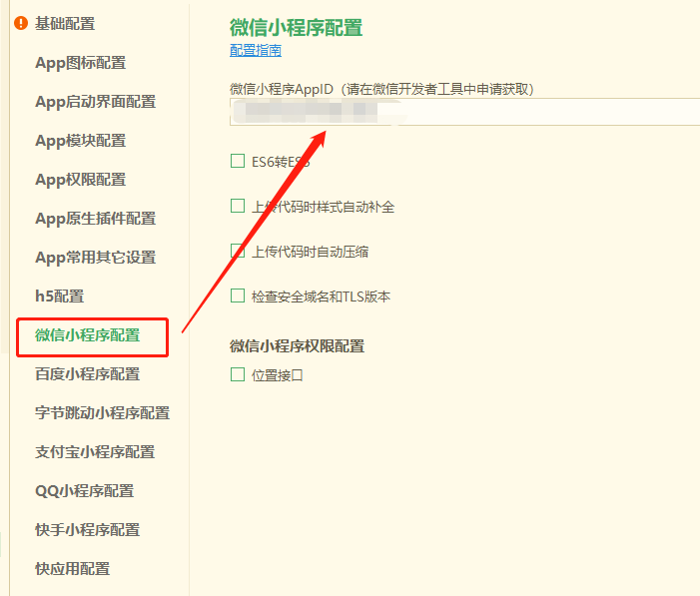Switch to App原生插件配置

coord(96,219)
